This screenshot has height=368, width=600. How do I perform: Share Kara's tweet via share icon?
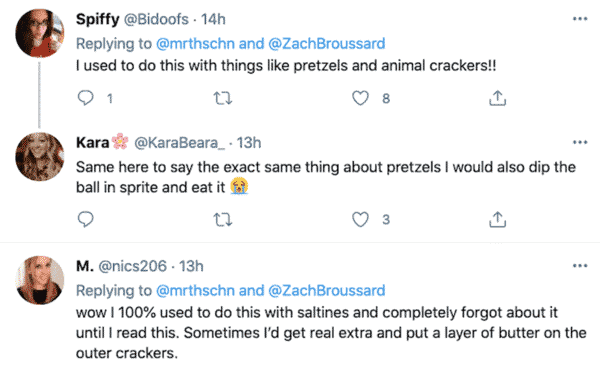[497, 220]
